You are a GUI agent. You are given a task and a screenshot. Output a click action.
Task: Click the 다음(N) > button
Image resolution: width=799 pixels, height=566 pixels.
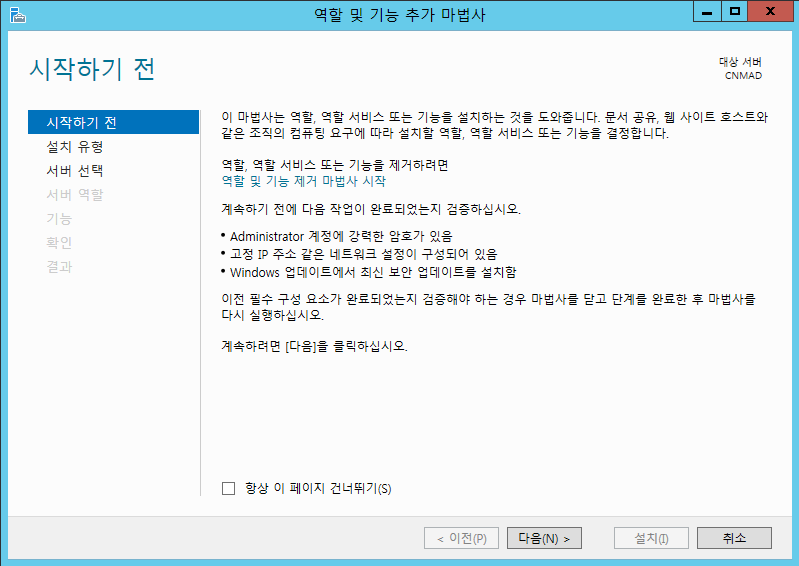(544, 538)
